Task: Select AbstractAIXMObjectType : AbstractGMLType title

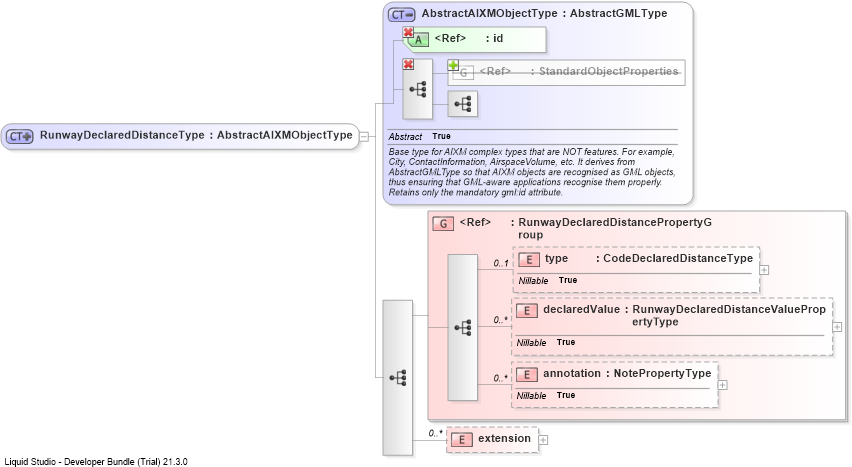Action: point(544,14)
